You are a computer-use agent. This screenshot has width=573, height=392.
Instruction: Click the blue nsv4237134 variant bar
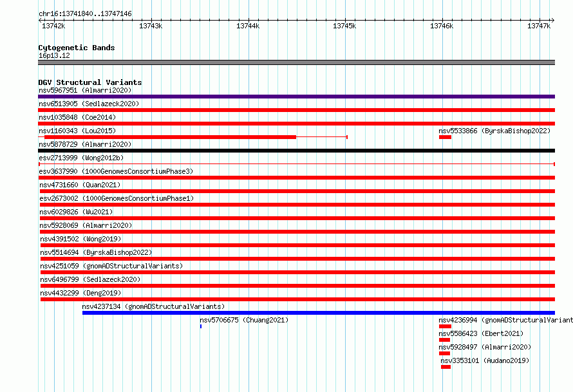pyautogui.click(x=319, y=313)
